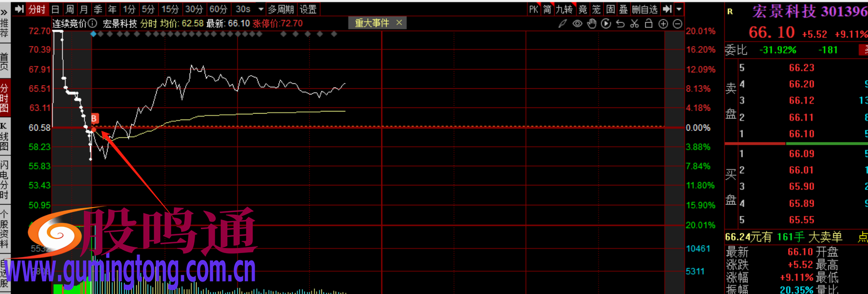Click the circular play replay icon

[606, 24]
